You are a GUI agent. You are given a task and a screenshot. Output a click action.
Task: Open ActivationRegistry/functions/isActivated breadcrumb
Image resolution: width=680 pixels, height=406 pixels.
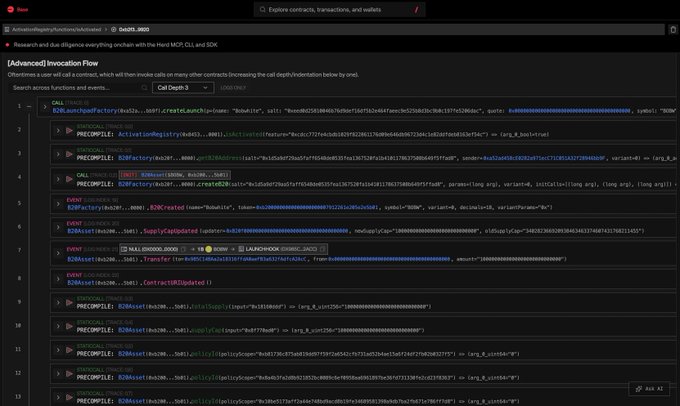56,29
